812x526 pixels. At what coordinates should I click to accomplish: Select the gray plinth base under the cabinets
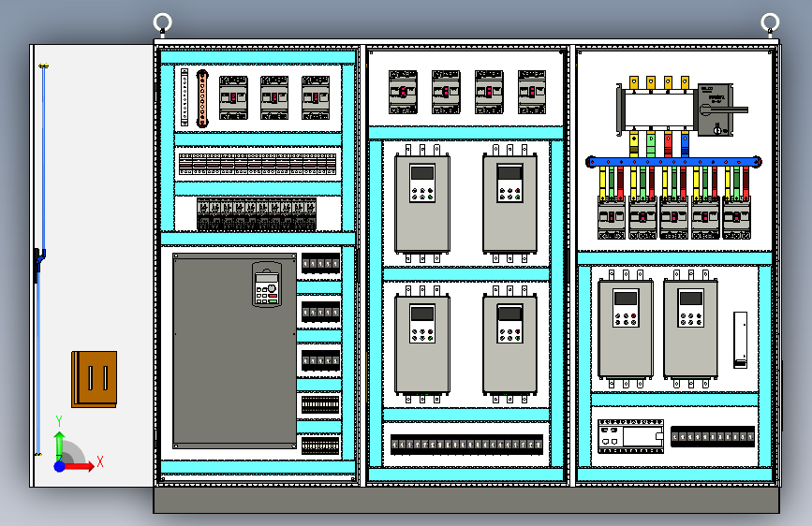click(466, 500)
